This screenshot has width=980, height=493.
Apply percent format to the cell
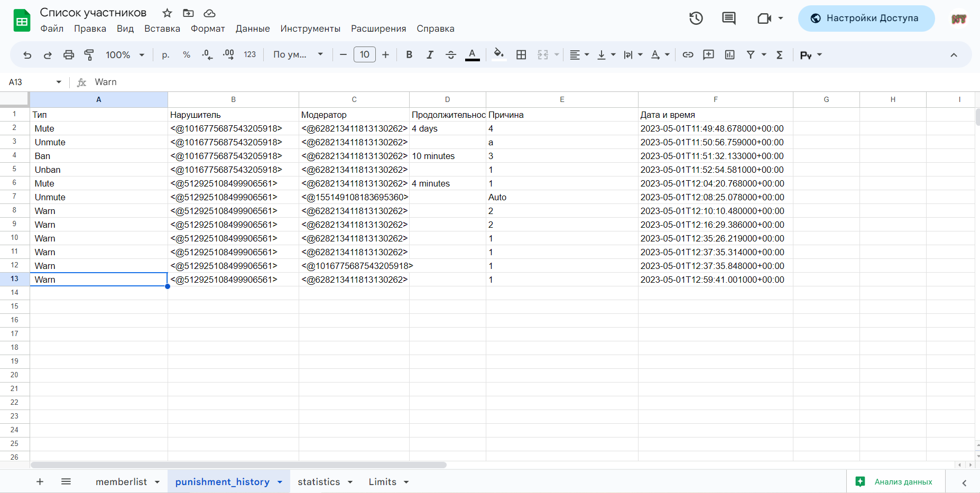[186, 54]
